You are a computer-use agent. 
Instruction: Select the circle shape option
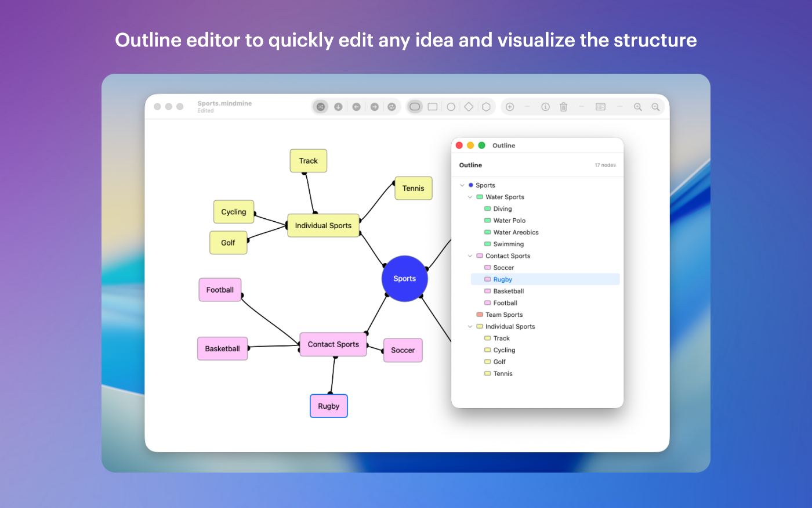click(x=451, y=107)
